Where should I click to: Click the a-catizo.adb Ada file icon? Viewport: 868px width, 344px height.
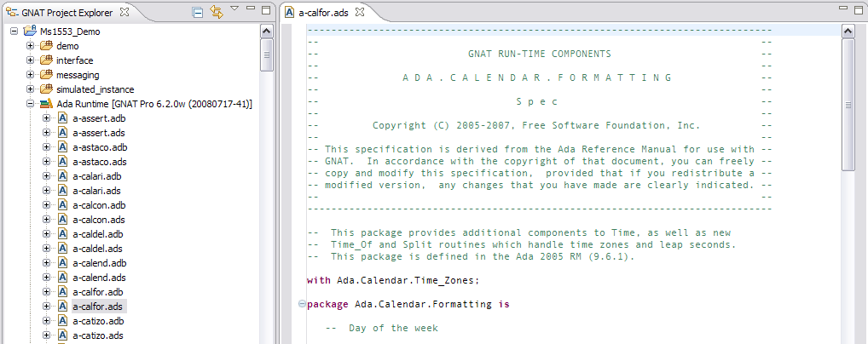(x=62, y=320)
